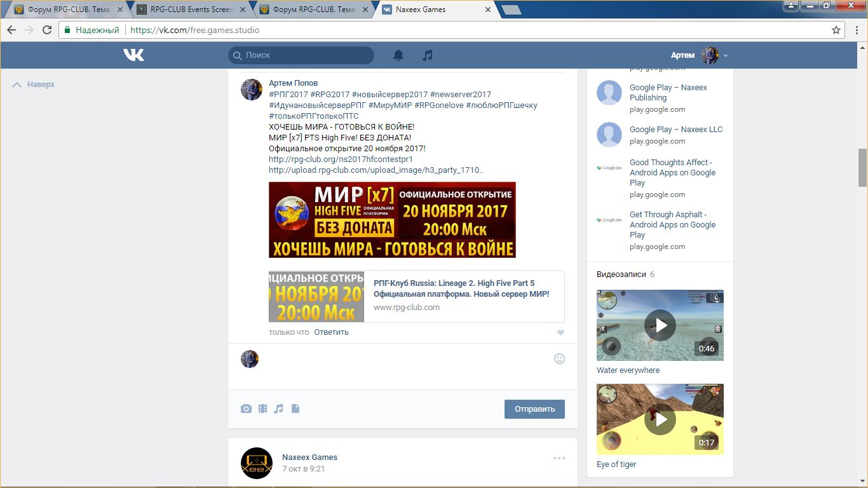Image resolution: width=868 pixels, height=488 pixels.
Task: Attach an audio track below the comment box
Action: point(278,409)
